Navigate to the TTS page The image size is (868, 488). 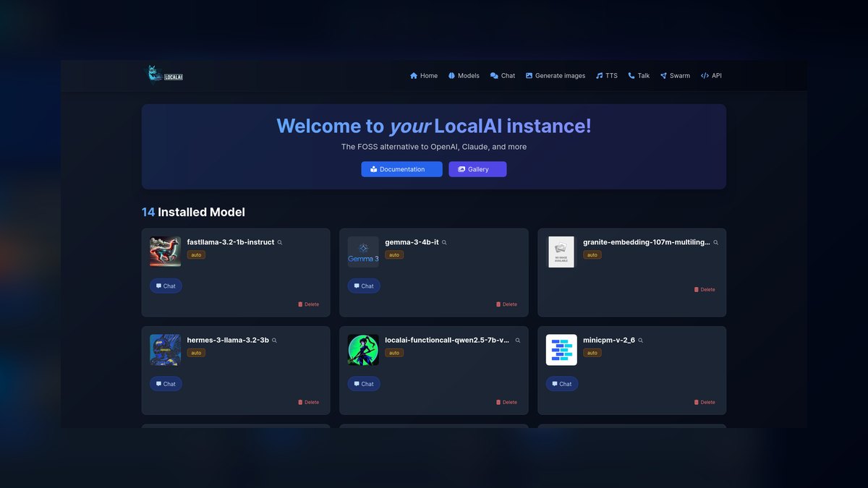(x=607, y=76)
